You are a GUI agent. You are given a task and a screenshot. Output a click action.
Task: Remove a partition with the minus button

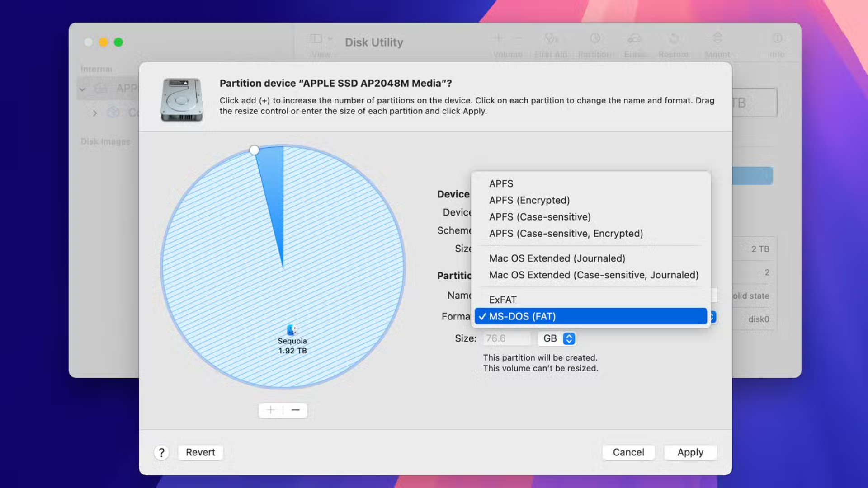(x=295, y=410)
